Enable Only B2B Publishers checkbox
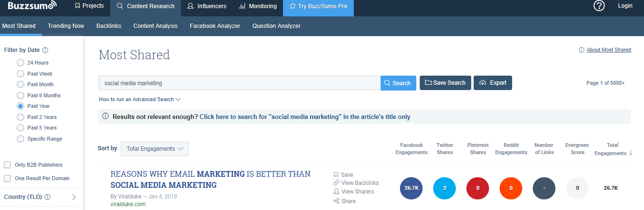This screenshot has height=210, width=644. click(7, 165)
